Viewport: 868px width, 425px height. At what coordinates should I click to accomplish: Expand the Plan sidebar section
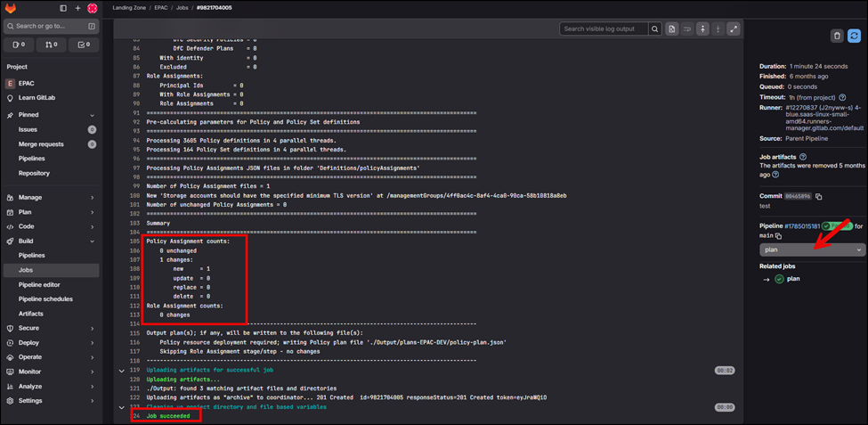click(x=52, y=212)
